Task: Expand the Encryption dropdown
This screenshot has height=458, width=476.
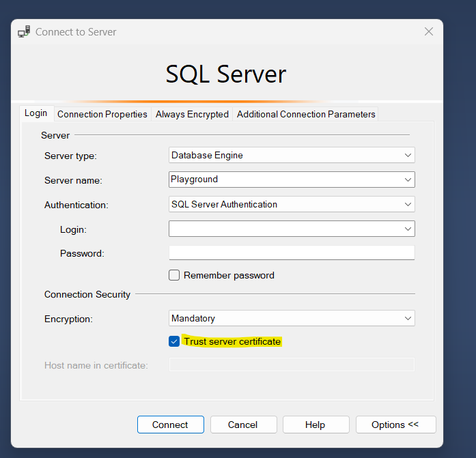Action: (x=408, y=318)
